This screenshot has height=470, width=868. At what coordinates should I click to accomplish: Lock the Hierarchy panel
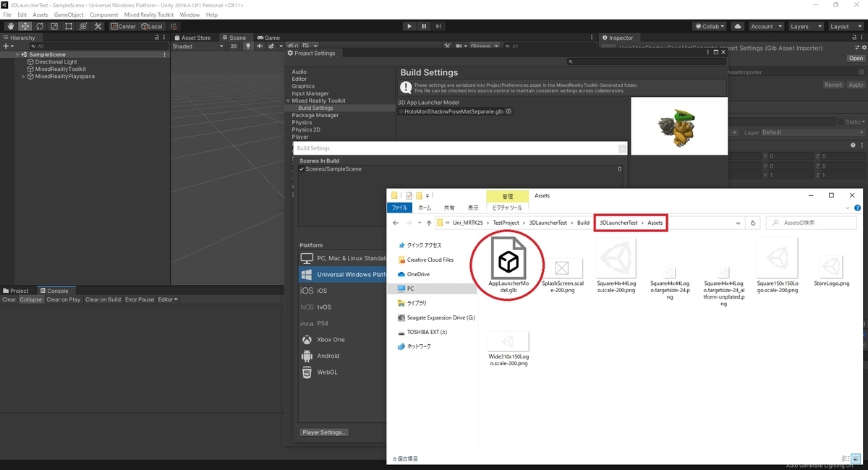pyautogui.click(x=157, y=38)
